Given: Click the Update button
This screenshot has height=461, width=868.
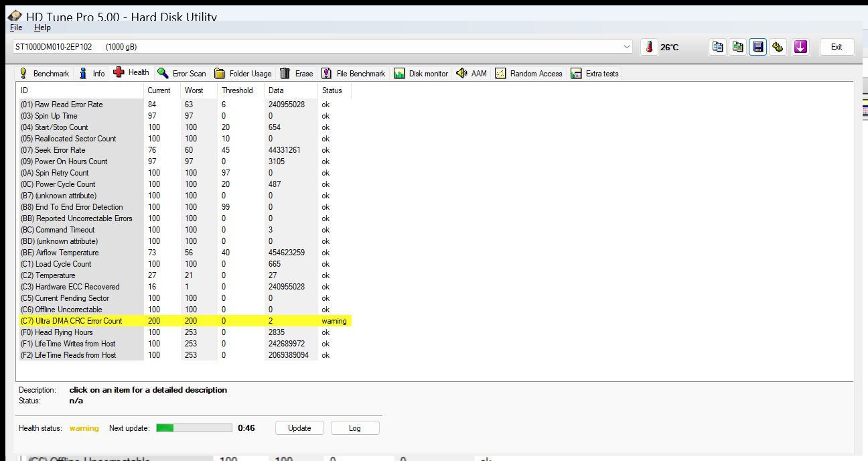Looking at the screenshot, I should tap(299, 427).
